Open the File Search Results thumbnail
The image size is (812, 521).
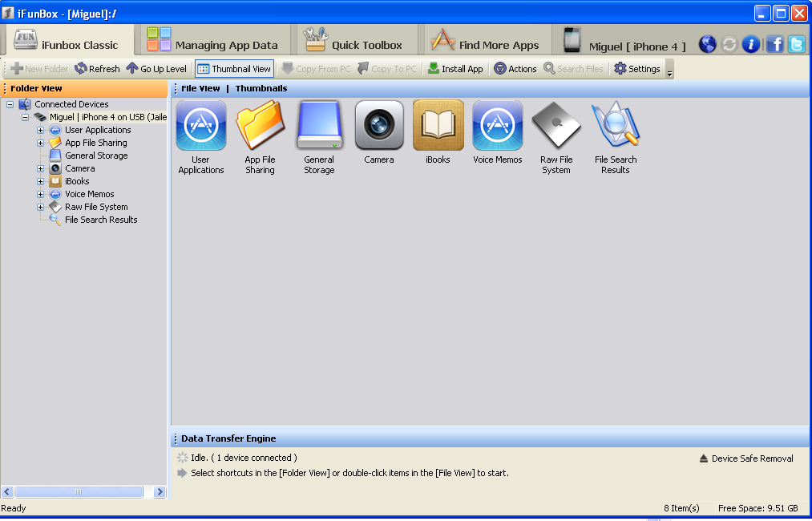[x=616, y=138]
